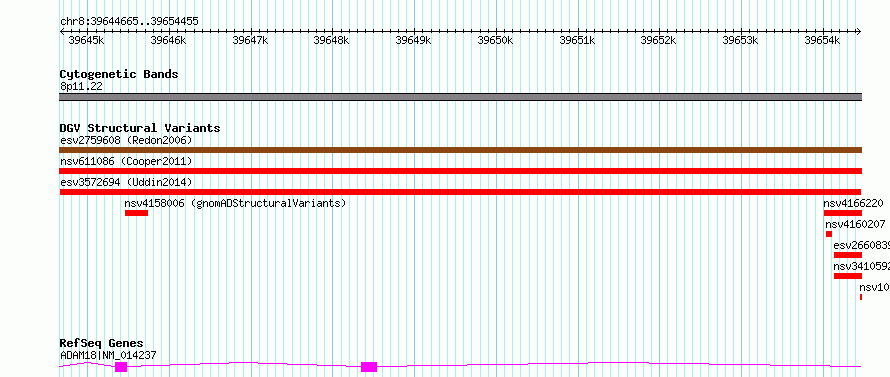Viewport: 890px width, 377px height.
Task: Click the DGV Structural Variants track title
Action: click(x=140, y=128)
